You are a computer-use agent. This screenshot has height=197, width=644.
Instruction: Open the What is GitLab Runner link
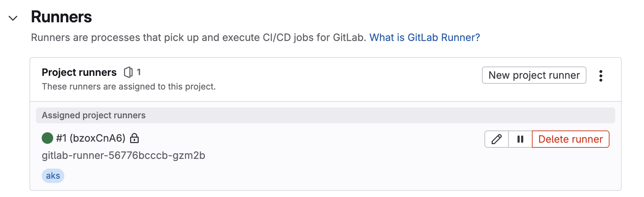coord(424,37)
